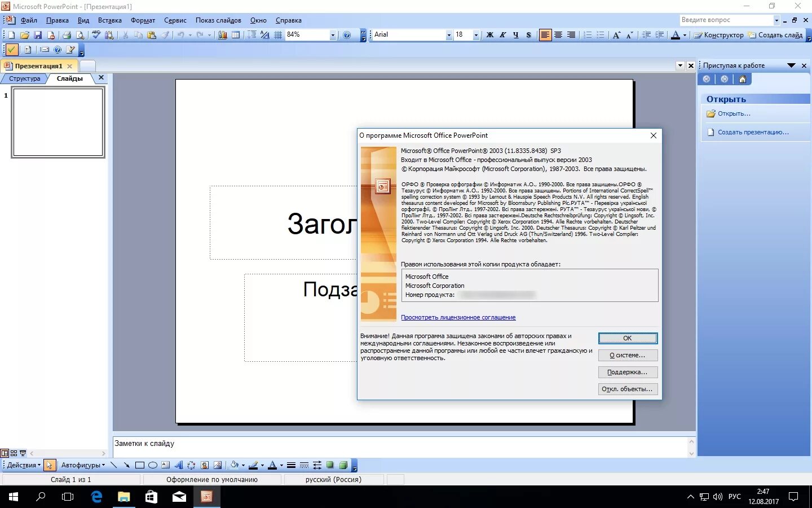Insert a table using the table icon

pos(236,35)
